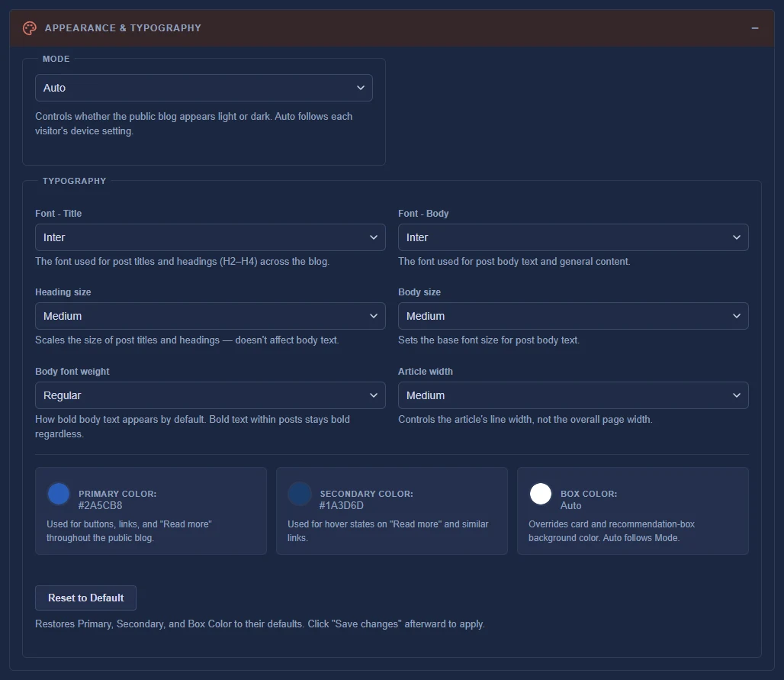Viewport: 784px width, 680px height.
Task: Click the Font - Title label
Action: point(59,213)
